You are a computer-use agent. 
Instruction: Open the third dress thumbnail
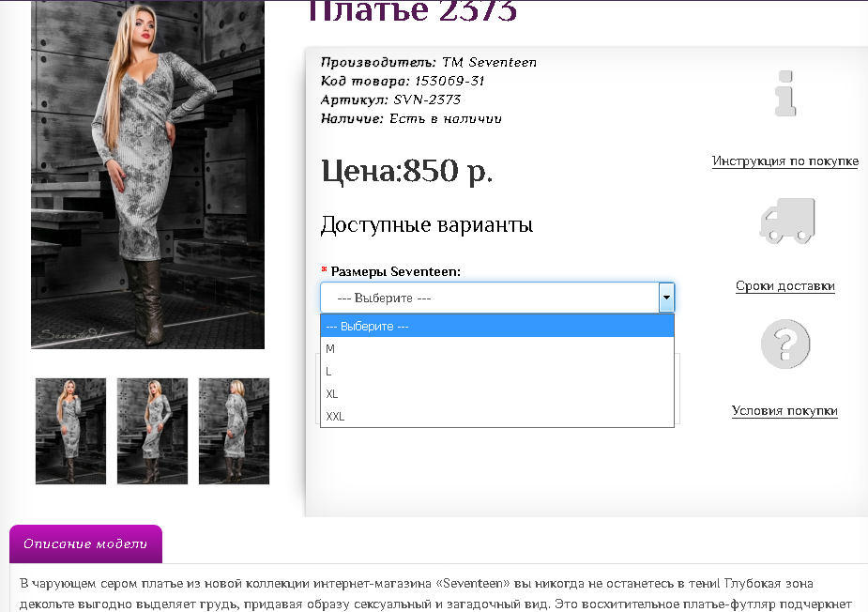click(234, 431)
